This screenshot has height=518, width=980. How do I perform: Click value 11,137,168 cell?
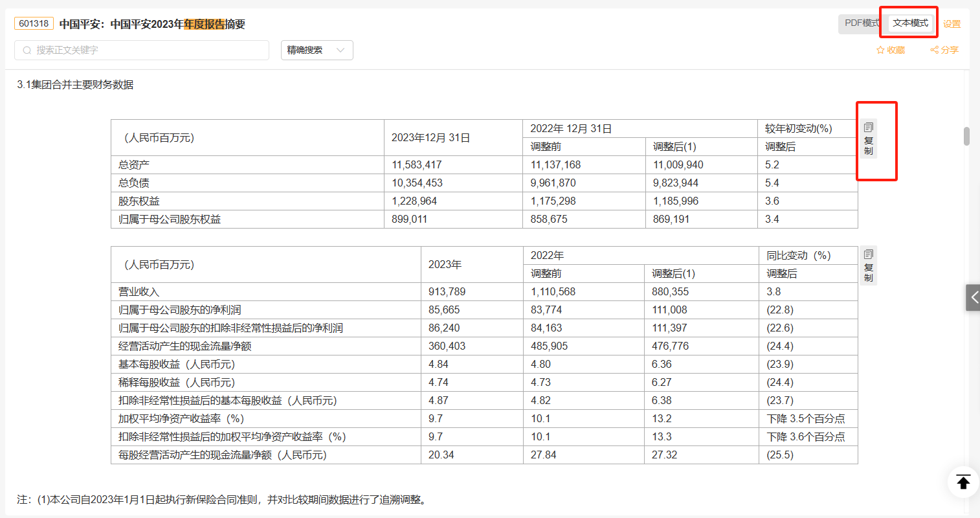point(555,164)
